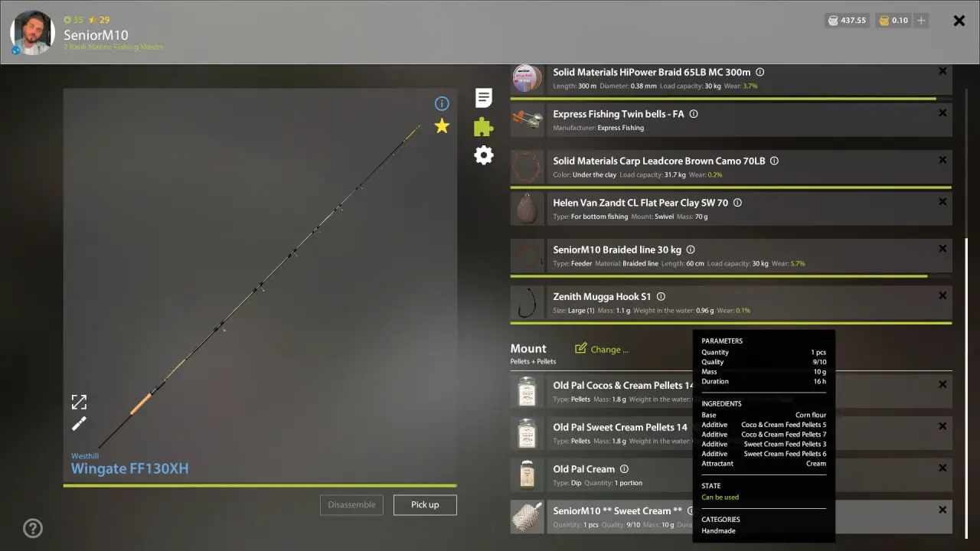Click the star rank 29 indicator
Viewport: 980px width, 551px height.
[100, 20]
